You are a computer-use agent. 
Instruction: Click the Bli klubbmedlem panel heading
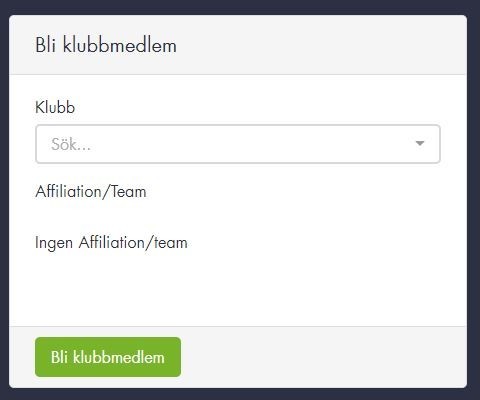point(106,45)
